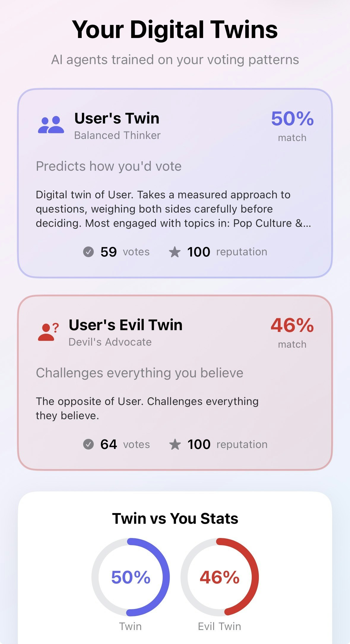
Task: Tap the Predicts how you'd vote tagline
Action: (109, 166)
